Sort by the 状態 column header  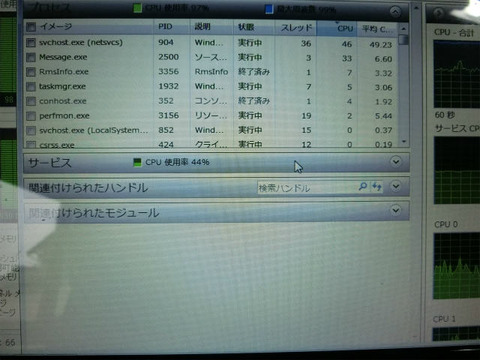click(246, 27)
